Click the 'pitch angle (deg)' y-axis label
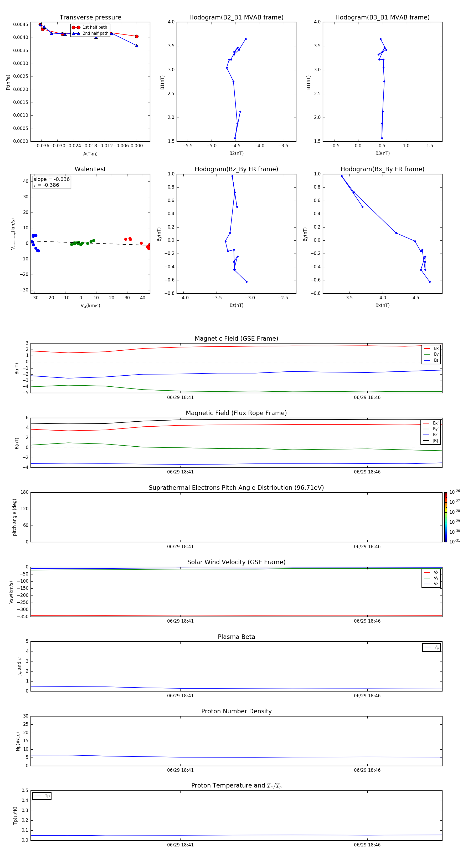The height and width of the screenshot is (868, 473). click(14, 517)
